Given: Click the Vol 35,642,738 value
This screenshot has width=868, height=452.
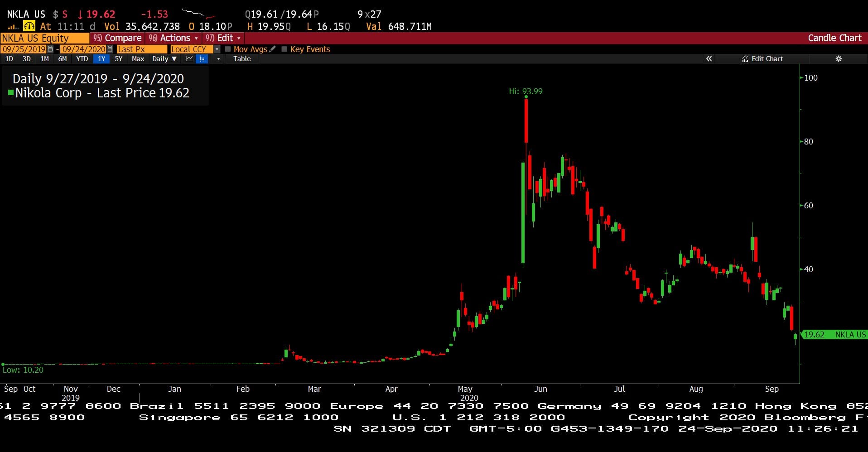Looking at the screenshot, I should [x=142, y=27].
